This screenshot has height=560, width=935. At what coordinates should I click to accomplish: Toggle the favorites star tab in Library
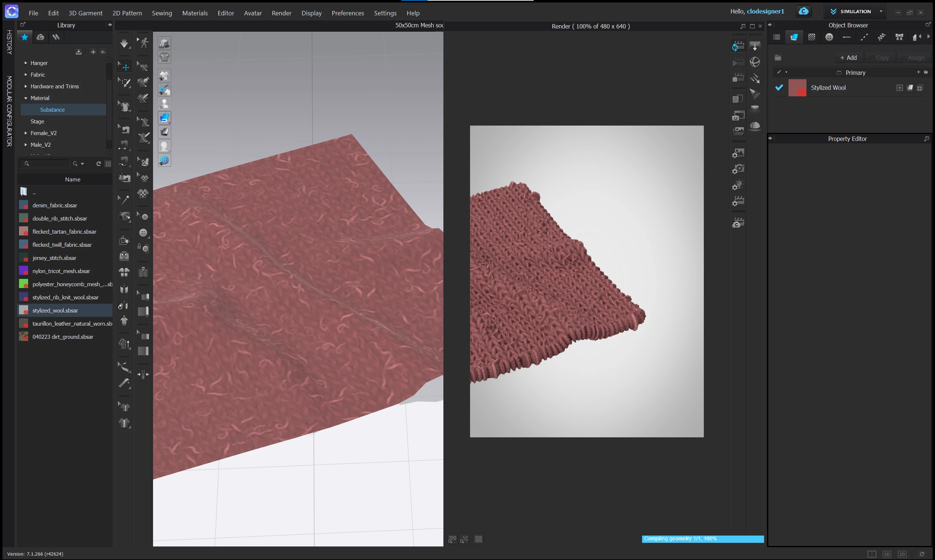coord(24,37)
